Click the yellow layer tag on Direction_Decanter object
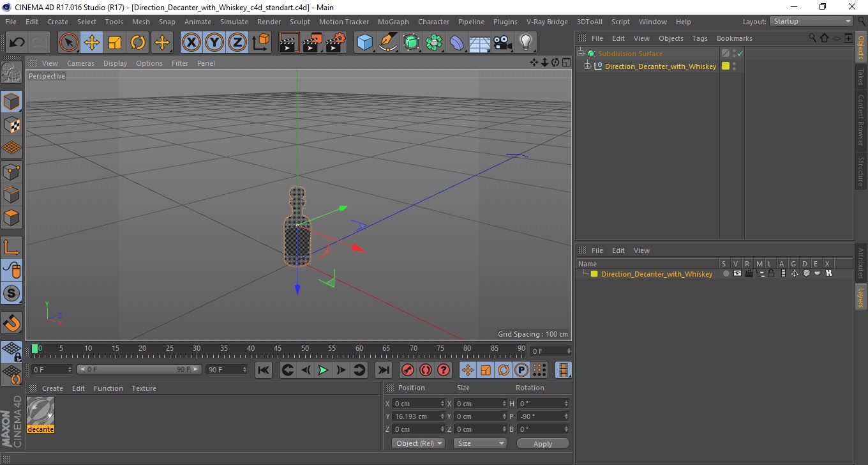The image size is (868, 465). [726, 66]
